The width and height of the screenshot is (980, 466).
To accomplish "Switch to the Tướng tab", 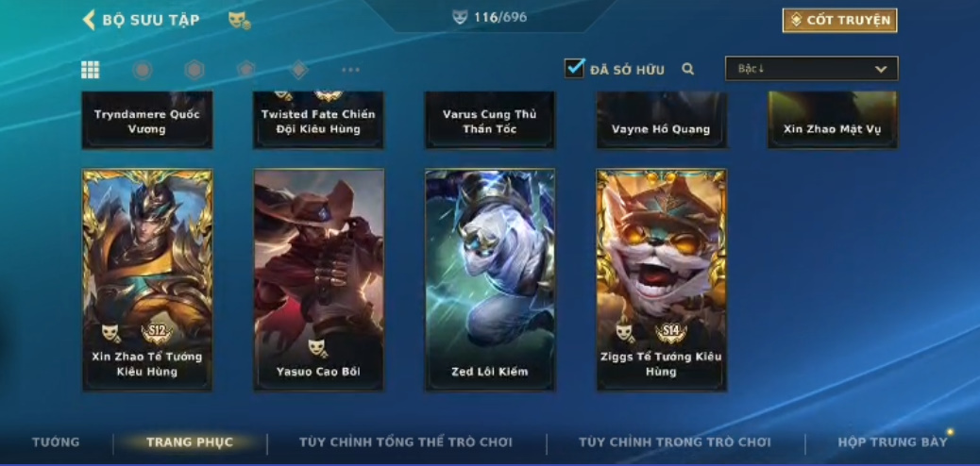I will tap(56, 442).
